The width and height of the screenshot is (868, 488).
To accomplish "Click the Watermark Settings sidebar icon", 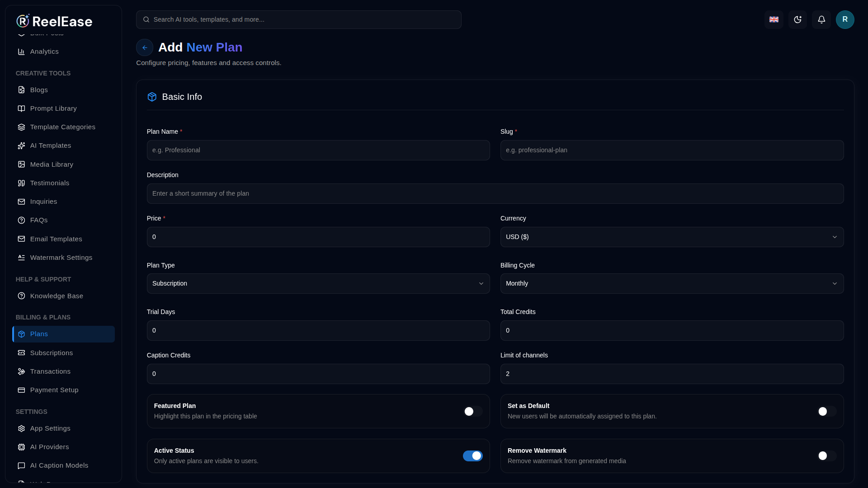I will (21, 258).
